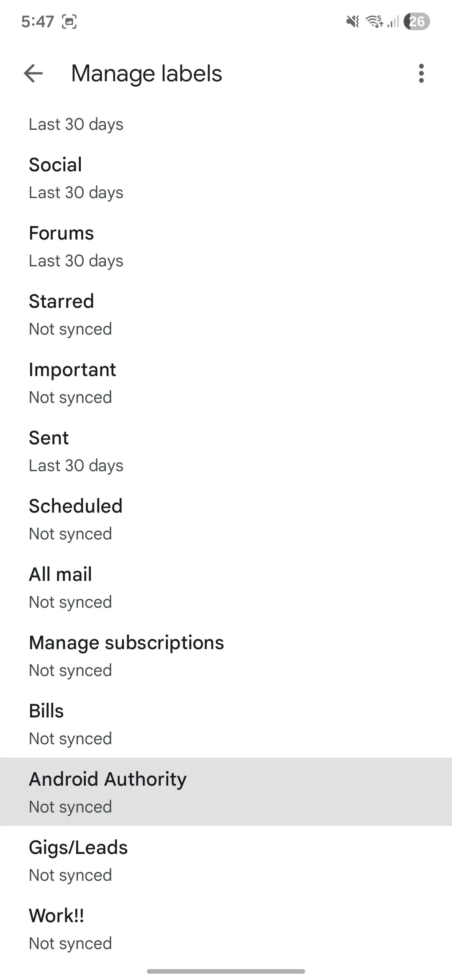Tap the cellular signal bars icon
This screenshot has height=980, width=452.
point(393,21)
